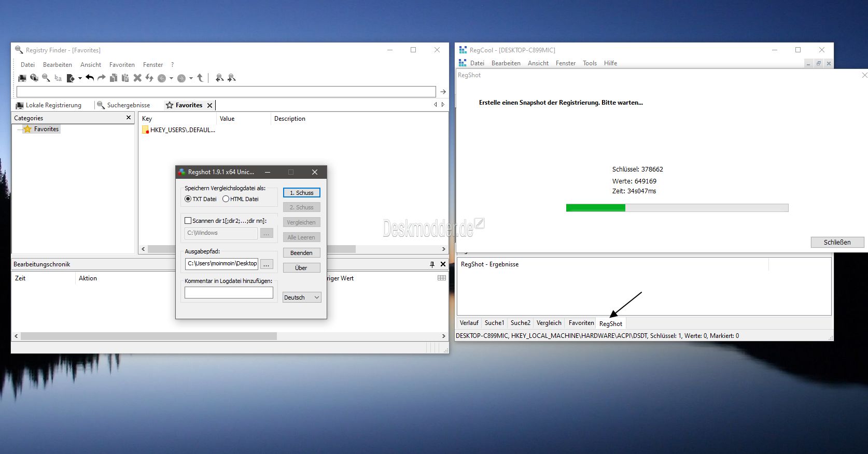Click the Find Next toolbar icon
The width and height of the screenshot is (868, 454).
click(232, 78)
